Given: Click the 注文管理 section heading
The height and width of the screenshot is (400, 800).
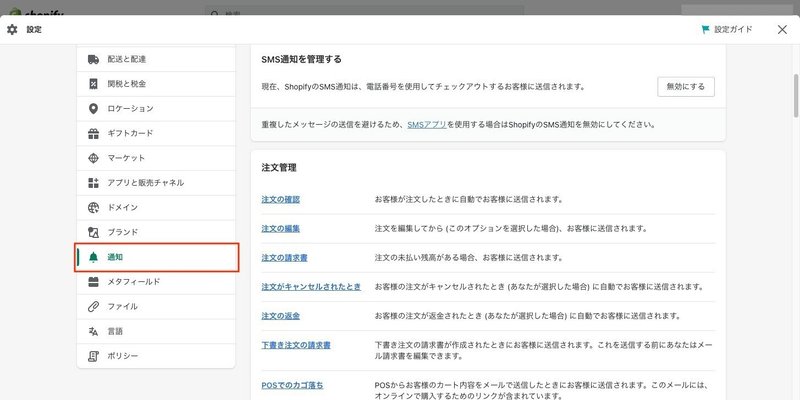Looking at the screenshot, I should click(x=279, y=168).
